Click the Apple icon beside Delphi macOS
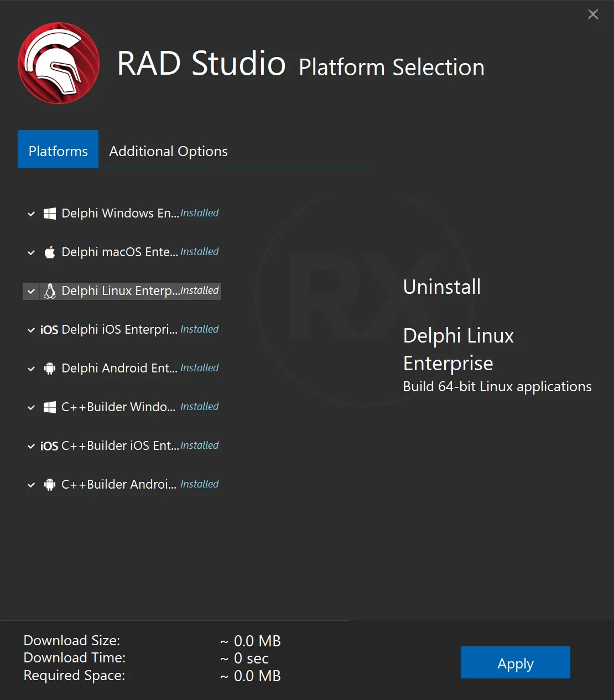 pos(50,252)
